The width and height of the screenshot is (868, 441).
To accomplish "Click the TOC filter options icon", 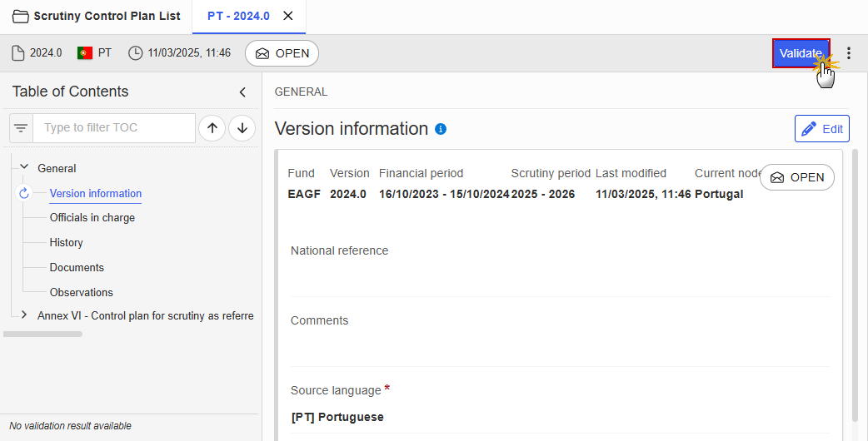I will point(21,128).
